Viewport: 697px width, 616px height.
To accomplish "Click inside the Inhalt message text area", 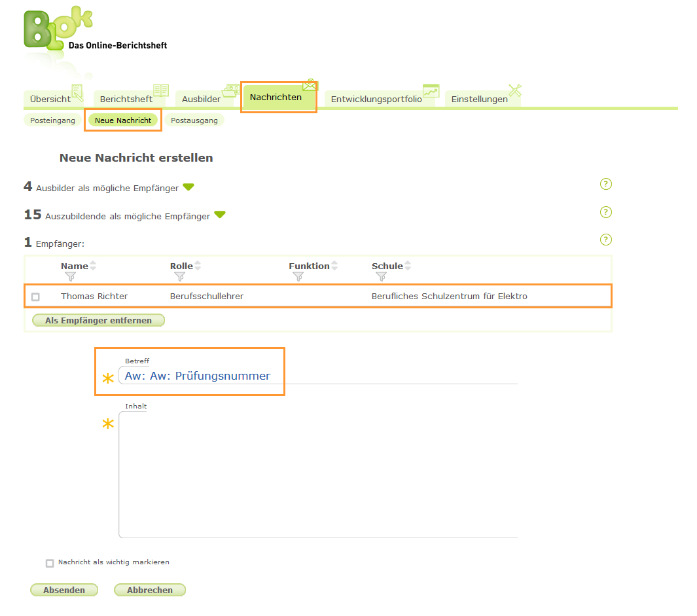I will (x=317, y=475).
